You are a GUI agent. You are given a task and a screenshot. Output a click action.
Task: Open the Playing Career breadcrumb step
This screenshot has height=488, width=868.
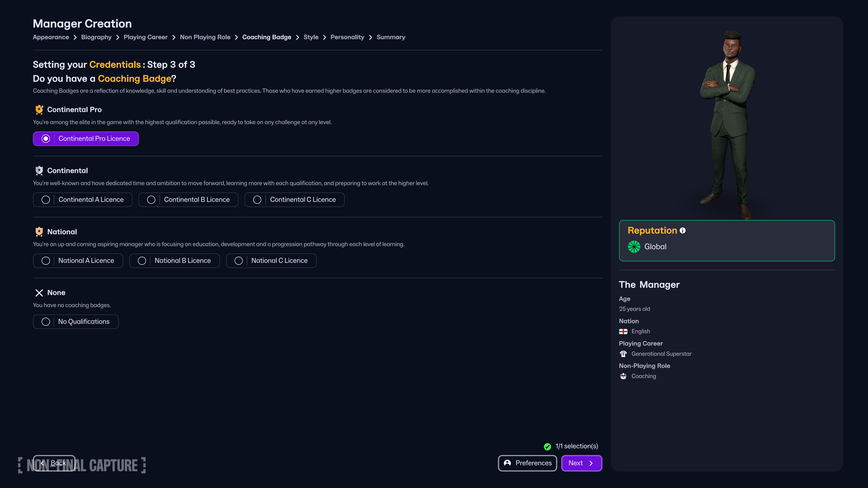point(145,37)
